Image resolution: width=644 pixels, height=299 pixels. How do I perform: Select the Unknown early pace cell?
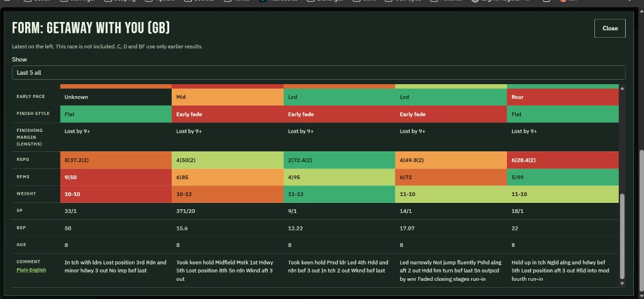coord(116,97)
